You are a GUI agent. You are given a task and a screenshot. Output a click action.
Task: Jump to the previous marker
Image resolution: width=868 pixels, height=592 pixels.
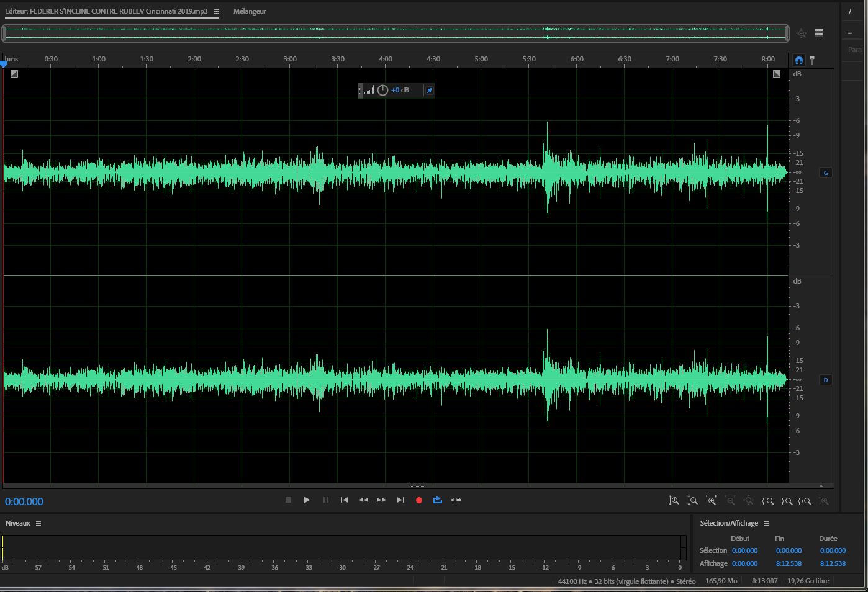tap(344, 500)
